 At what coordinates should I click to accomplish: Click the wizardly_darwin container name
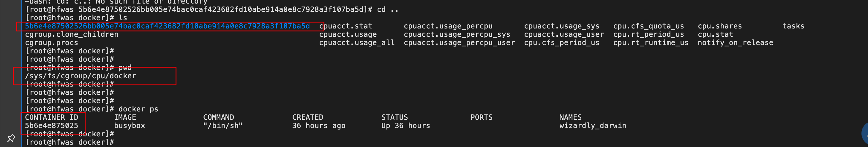pyautogui.click(x=593, y=125)
